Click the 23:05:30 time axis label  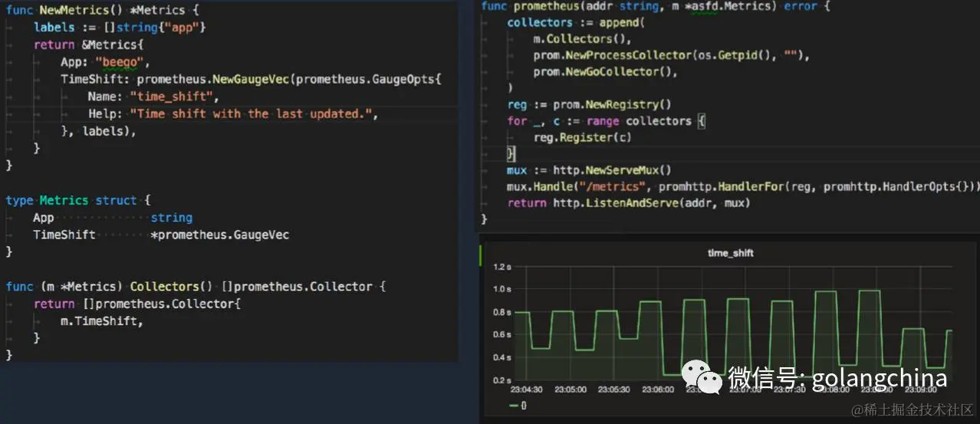point(614,389)
